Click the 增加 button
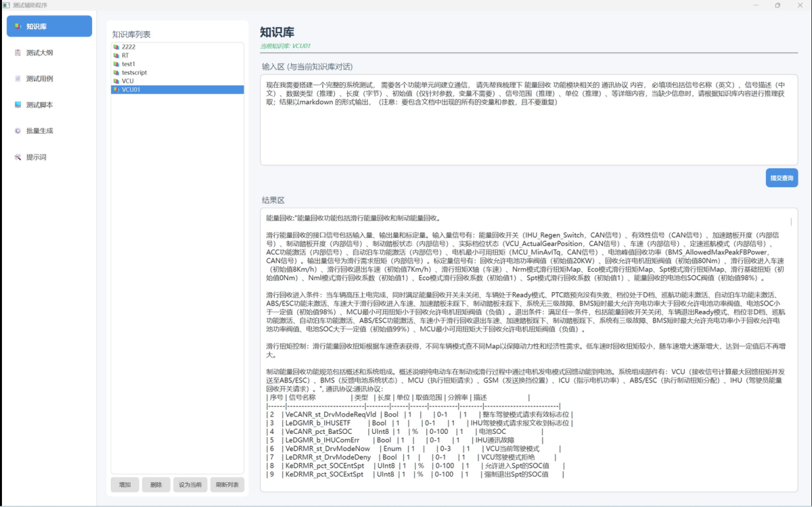The height and width of the screenshot is (507, 812). point(125,485)
